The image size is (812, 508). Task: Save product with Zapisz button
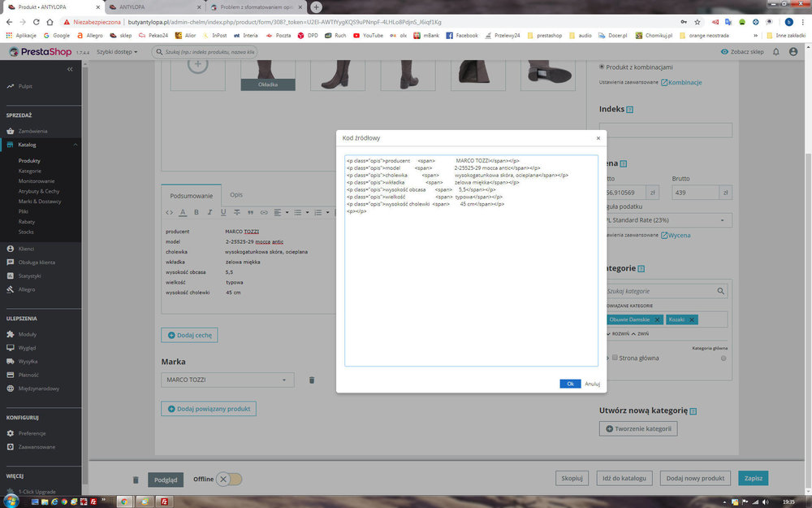pyautogui.click(x=753, y=478)
